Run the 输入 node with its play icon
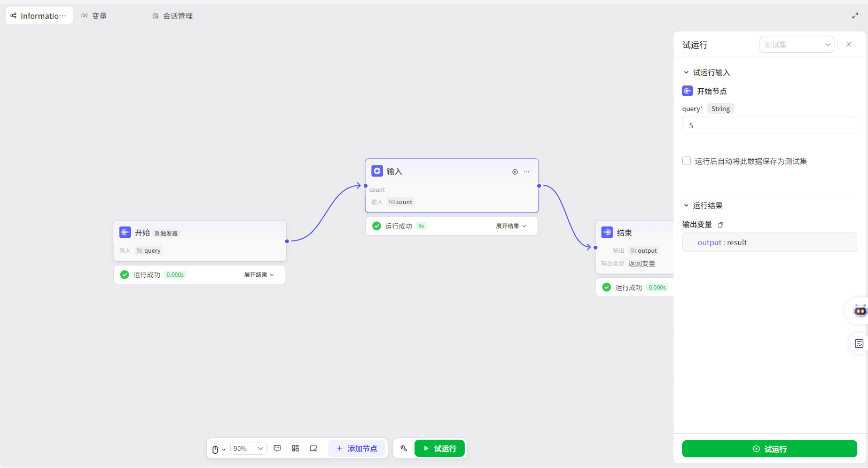 click(515, 171)
